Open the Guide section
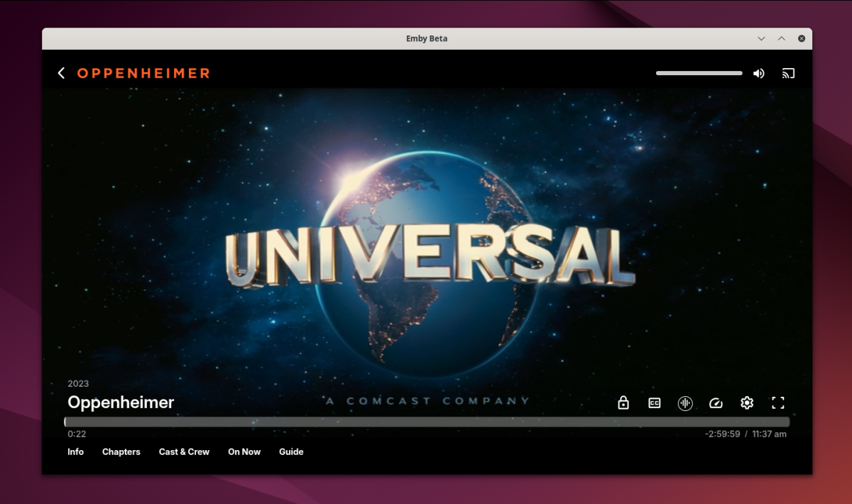The height and width of the screenshot is (504, 852). pyautogui.click(x=291, y=451)
